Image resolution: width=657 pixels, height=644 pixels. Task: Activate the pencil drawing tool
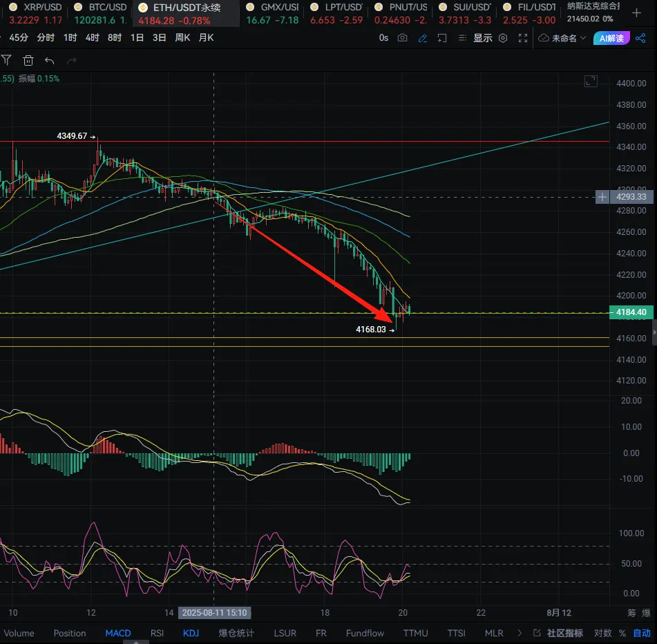(423, 38)
